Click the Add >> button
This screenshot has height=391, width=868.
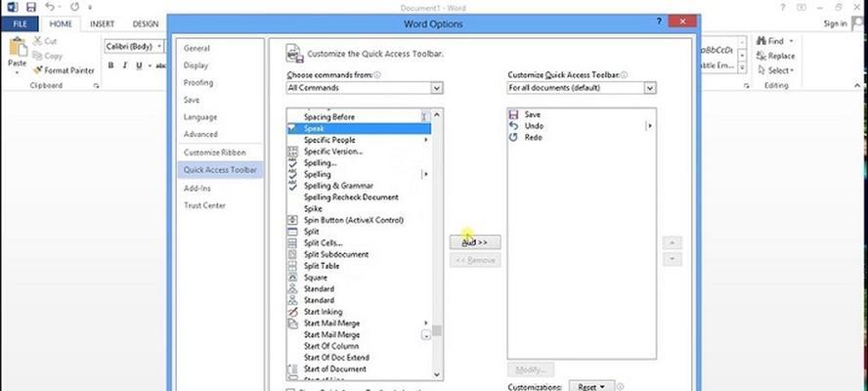click(x=475, y=242)
